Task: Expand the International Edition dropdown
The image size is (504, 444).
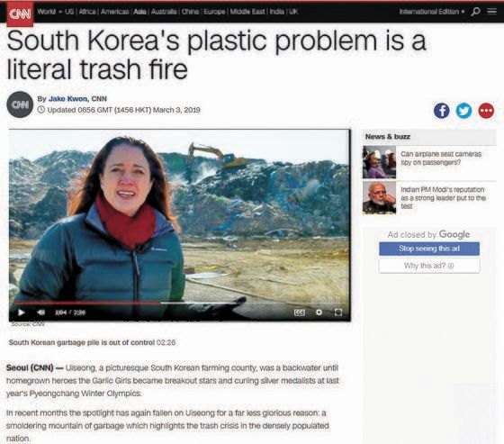Action: click(x=432, y=12)
